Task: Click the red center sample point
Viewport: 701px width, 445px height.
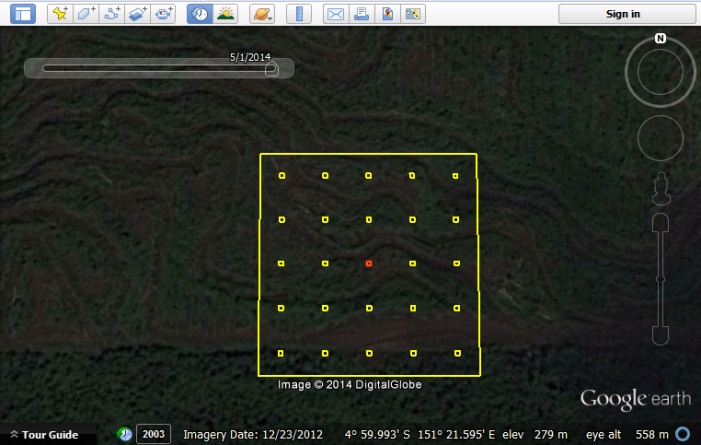Action: pos(369,263)
